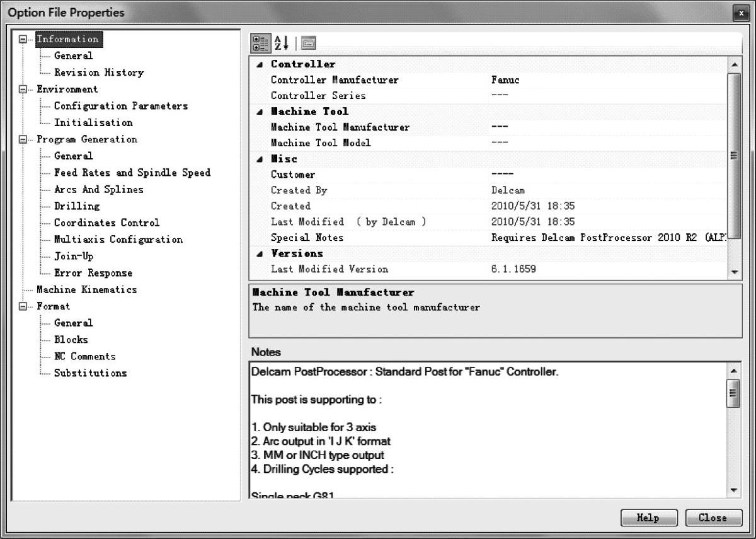The height and width of the screenshot is (539, 756).
Task: Click the Property Pages toolbar icon
Action: tap(309, 43)
